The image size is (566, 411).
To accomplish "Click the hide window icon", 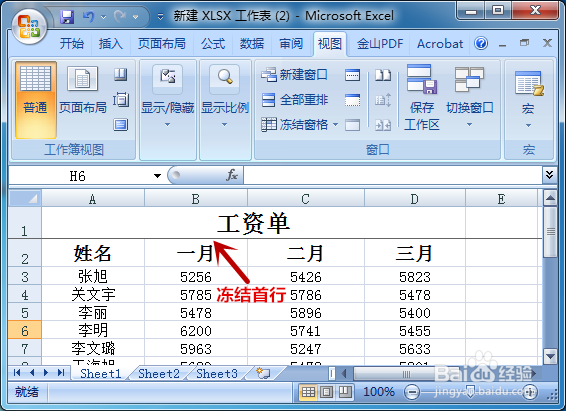I will point(352,100).
